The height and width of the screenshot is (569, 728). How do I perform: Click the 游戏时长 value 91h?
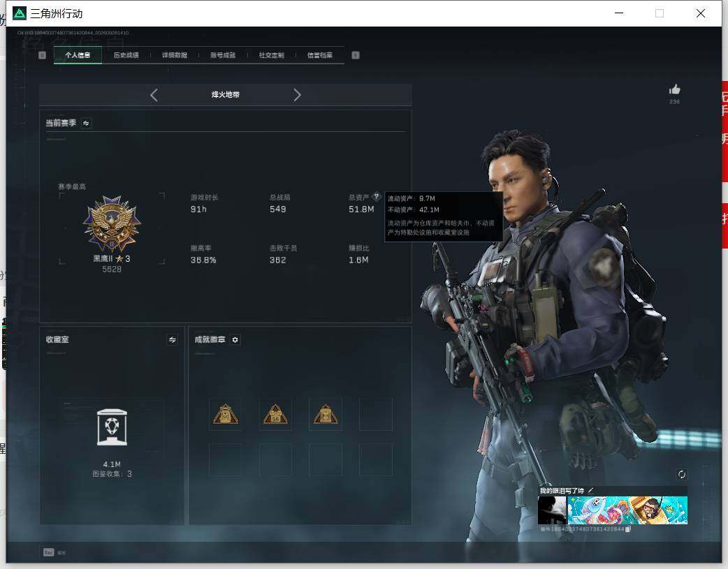pos(198,209)
